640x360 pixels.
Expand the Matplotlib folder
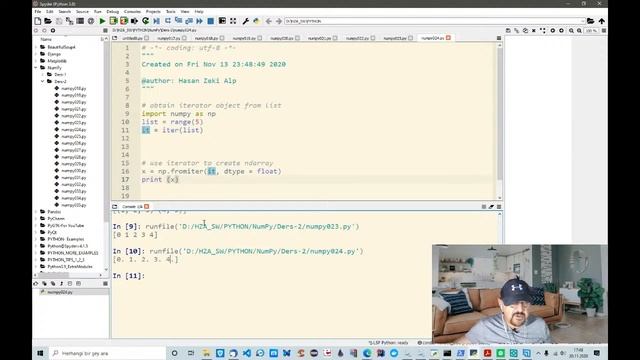[x=36, y=61]
